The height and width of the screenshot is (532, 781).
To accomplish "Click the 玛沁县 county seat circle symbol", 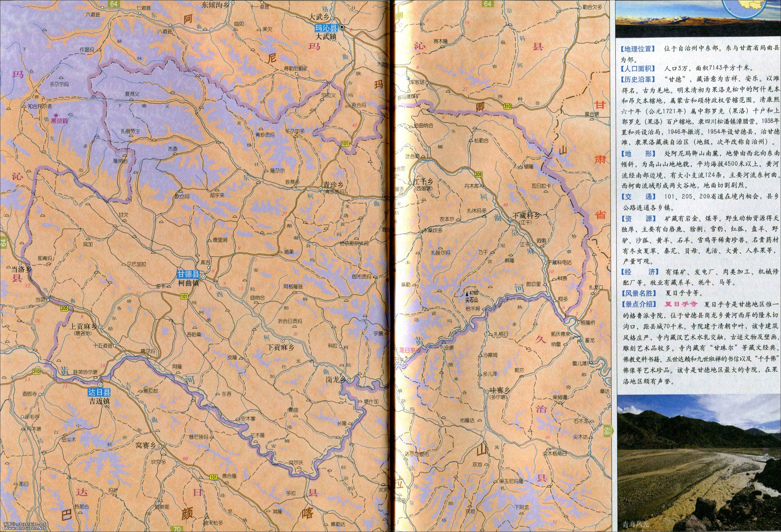I will point(341,28).
